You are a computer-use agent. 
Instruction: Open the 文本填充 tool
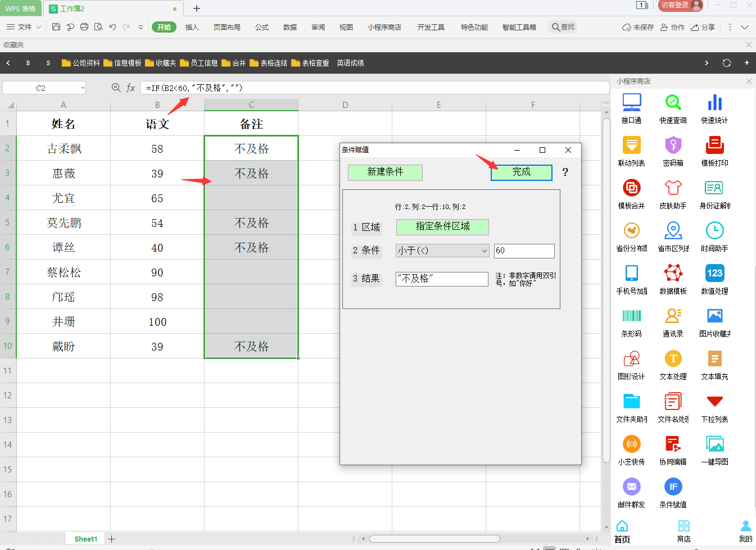coord(714,365)
